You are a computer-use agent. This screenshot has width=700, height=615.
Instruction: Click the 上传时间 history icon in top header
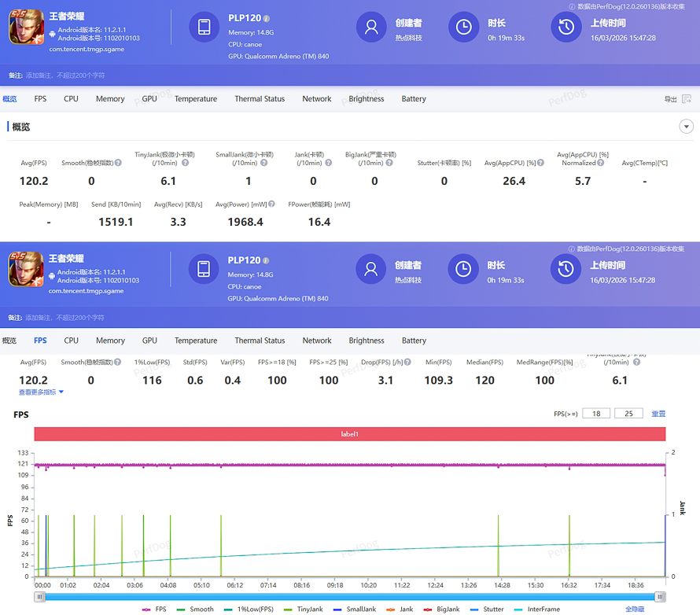pyautogui.click(x=566, y=28)
